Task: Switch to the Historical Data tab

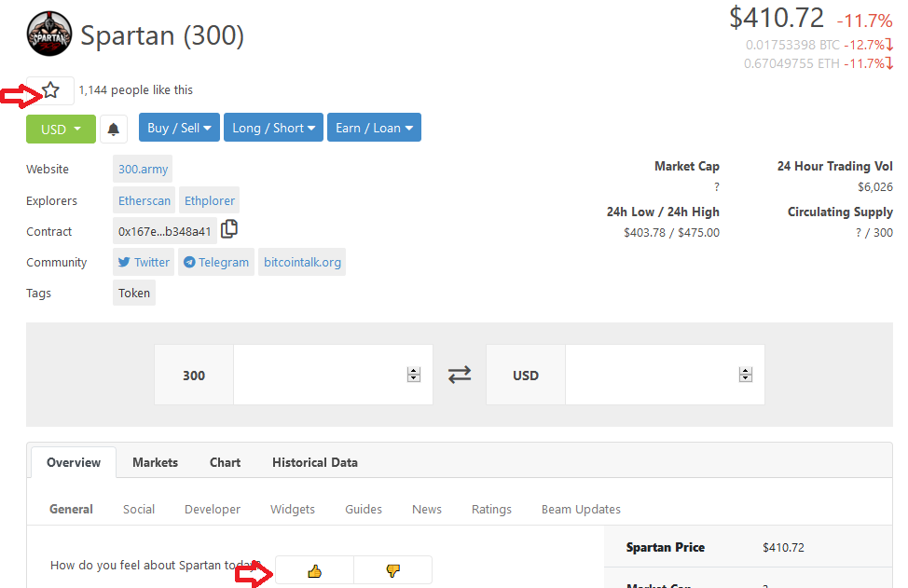Action: tap(315, 462)
